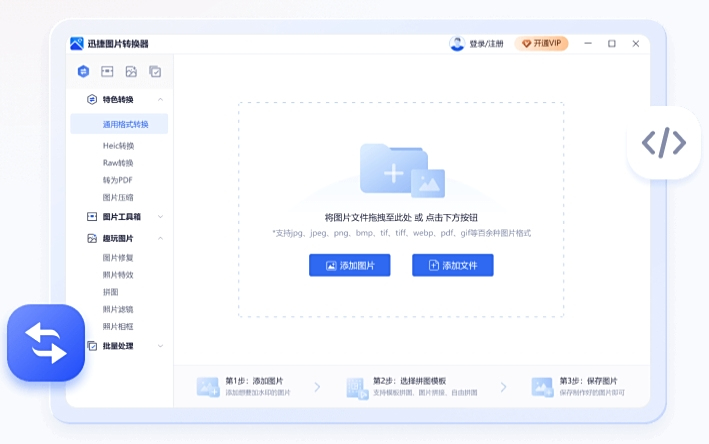
Task: Open Heic转换 from the sidebar
Action: tap(118, 146)
